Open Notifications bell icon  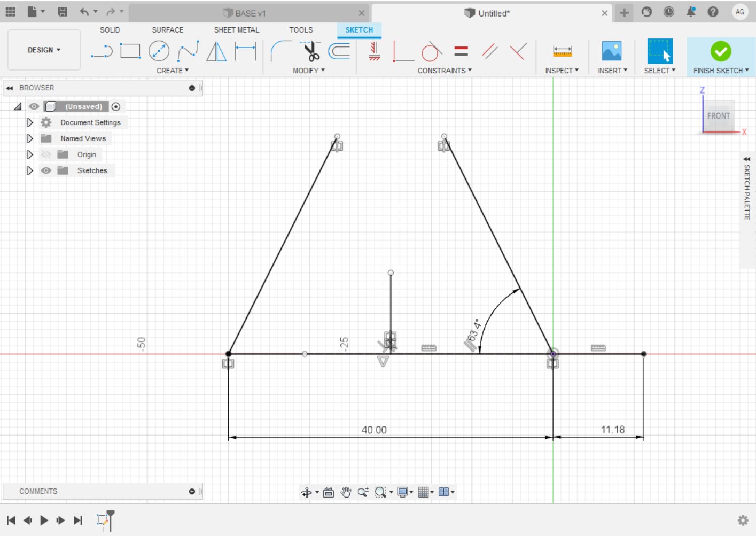click(691, 12)
